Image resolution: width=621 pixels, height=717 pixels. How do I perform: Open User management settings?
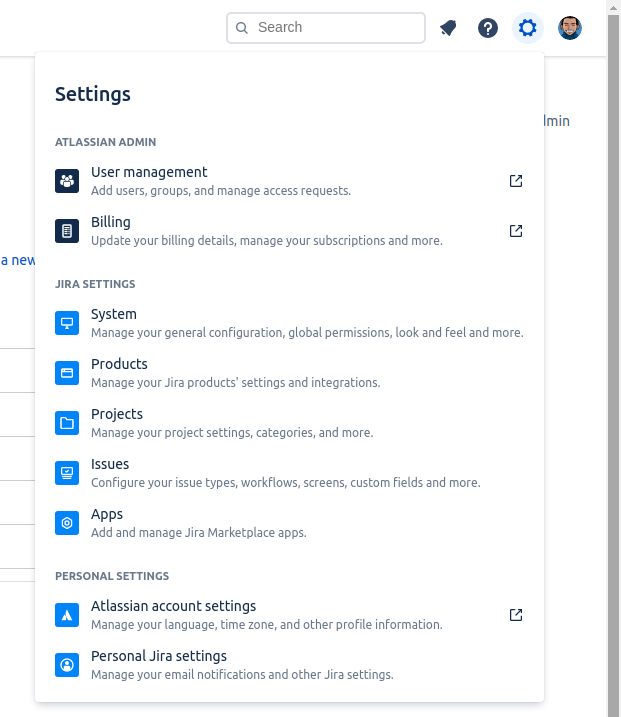pyautogui.click(x=289, y=181)
